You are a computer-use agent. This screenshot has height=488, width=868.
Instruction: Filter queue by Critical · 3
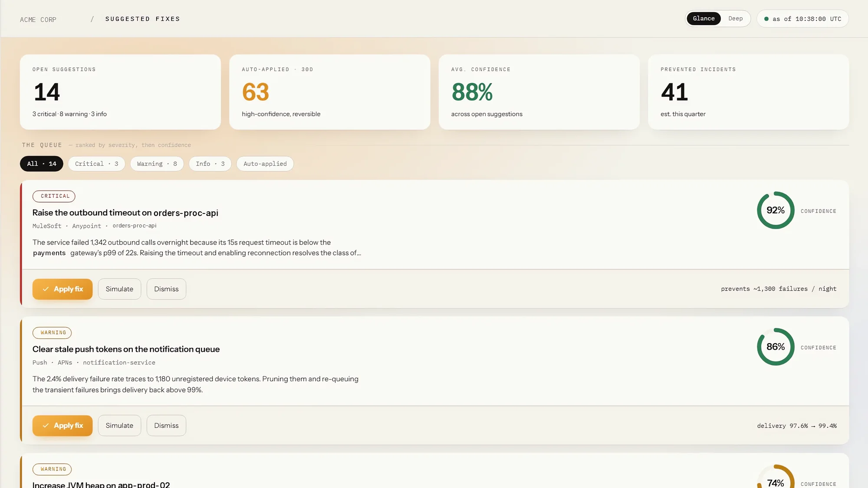coord(96,164)
